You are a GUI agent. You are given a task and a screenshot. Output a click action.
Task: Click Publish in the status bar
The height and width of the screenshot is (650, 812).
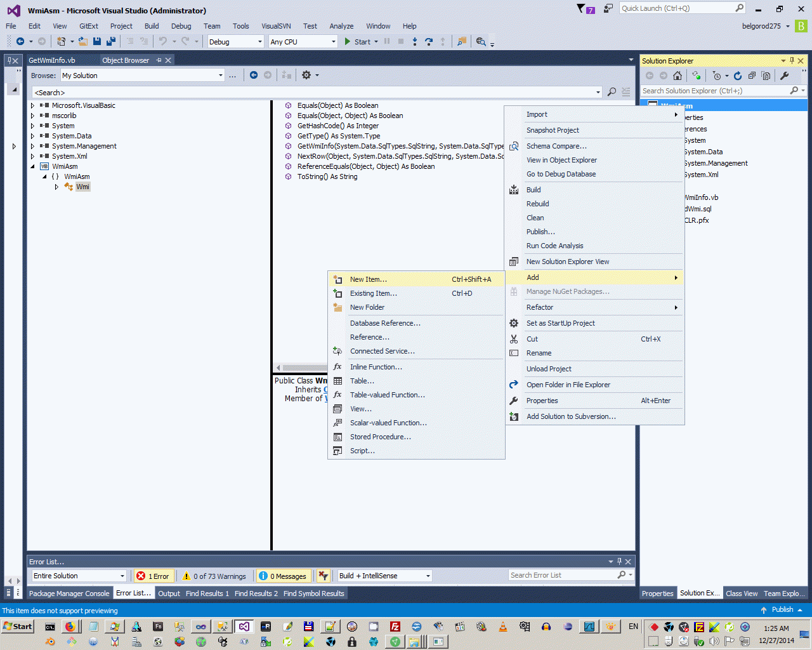tap(782, 610)
